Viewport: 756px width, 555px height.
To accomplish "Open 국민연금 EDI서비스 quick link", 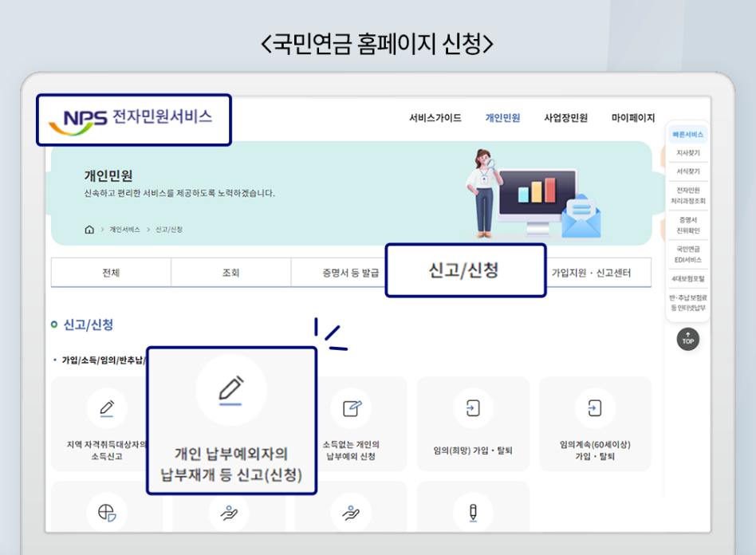I will [x=688, y=254].
